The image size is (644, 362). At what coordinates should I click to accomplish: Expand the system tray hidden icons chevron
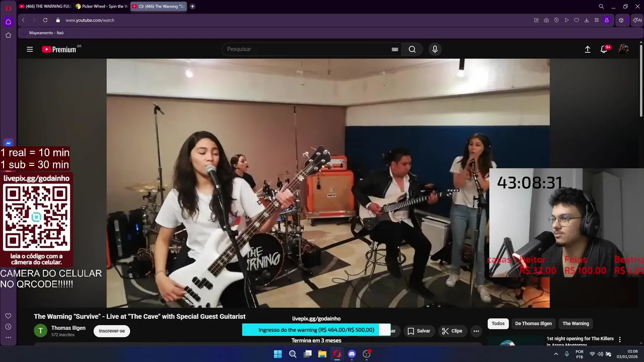pyautogui.click(x=556, y=354)
